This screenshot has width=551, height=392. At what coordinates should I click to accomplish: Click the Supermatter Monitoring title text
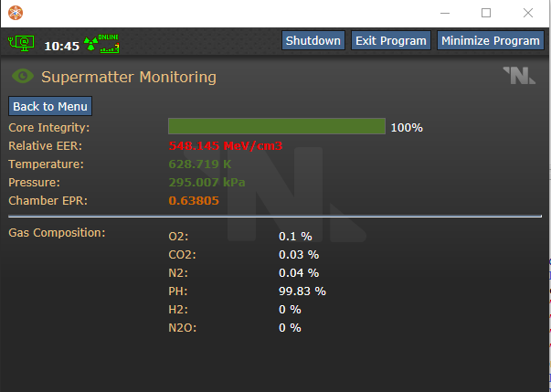pos(129,77)
